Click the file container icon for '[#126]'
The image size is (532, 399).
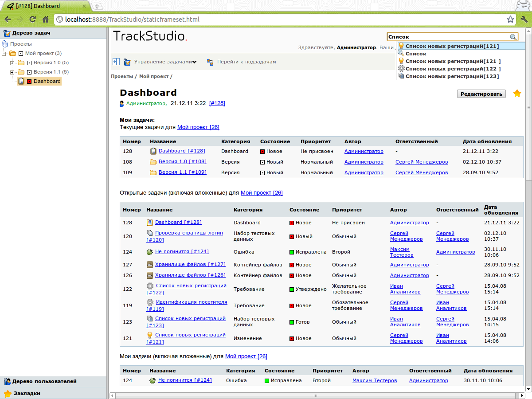150,275
